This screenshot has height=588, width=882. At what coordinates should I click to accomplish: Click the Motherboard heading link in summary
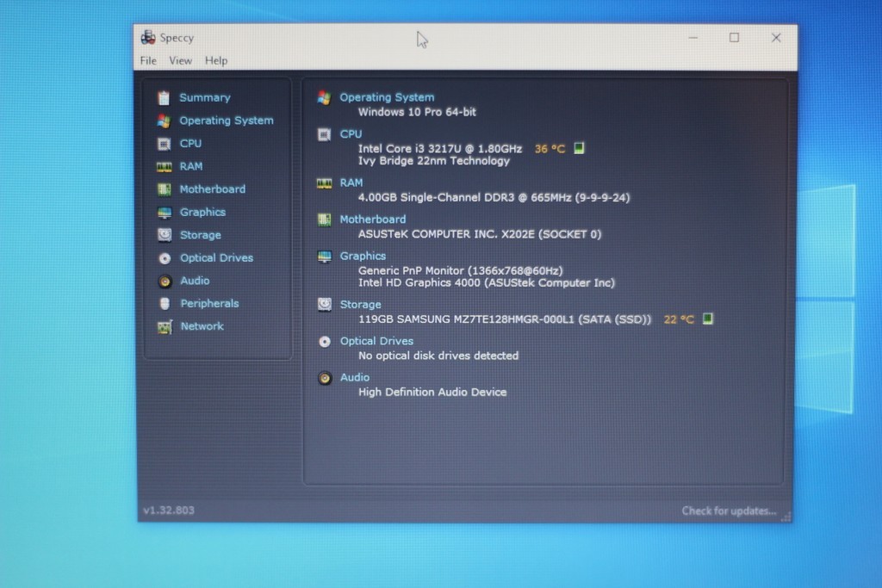pyautogui.click(x=372, y=220)
